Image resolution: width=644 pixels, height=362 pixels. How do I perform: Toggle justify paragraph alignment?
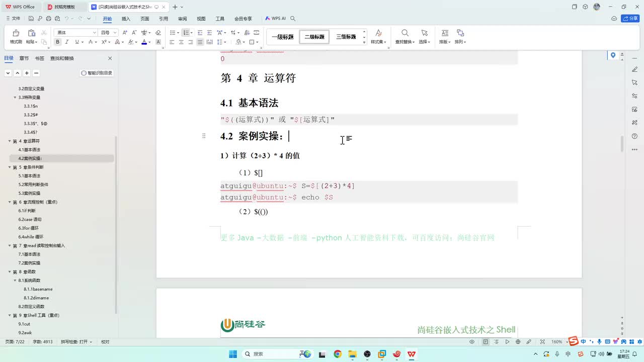pyautogui.click(x=200, y=42)
